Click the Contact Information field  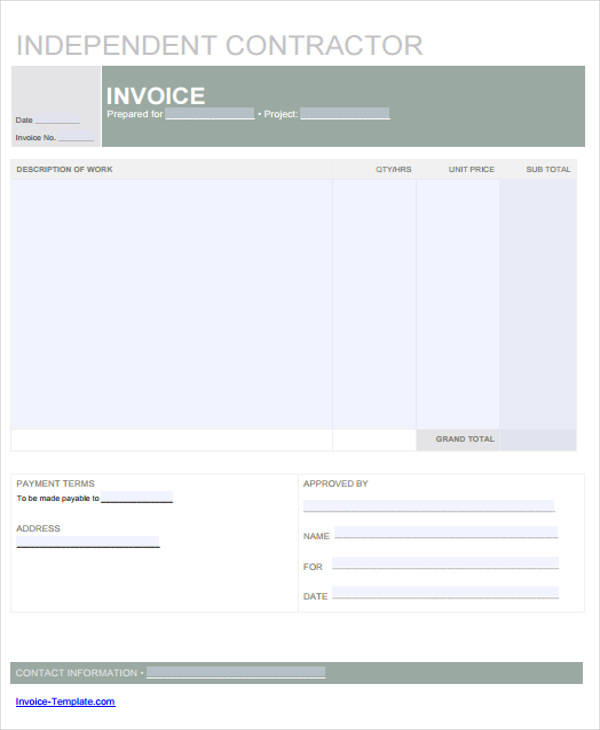(x=236, y=672)
